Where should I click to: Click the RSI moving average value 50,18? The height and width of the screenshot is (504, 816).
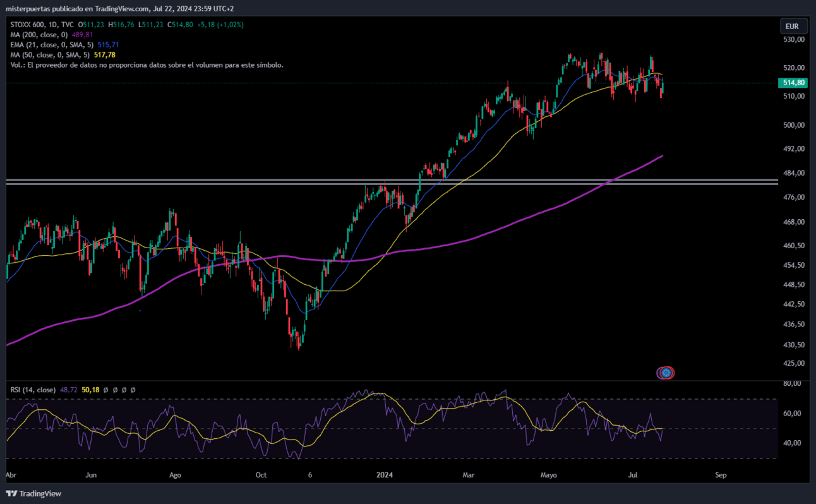pos(91,390)
